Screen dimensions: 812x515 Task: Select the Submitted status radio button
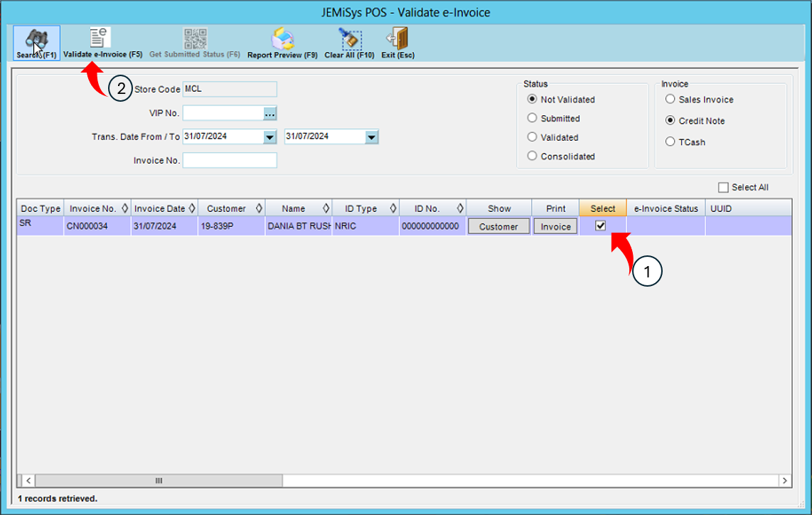[532, 118]
